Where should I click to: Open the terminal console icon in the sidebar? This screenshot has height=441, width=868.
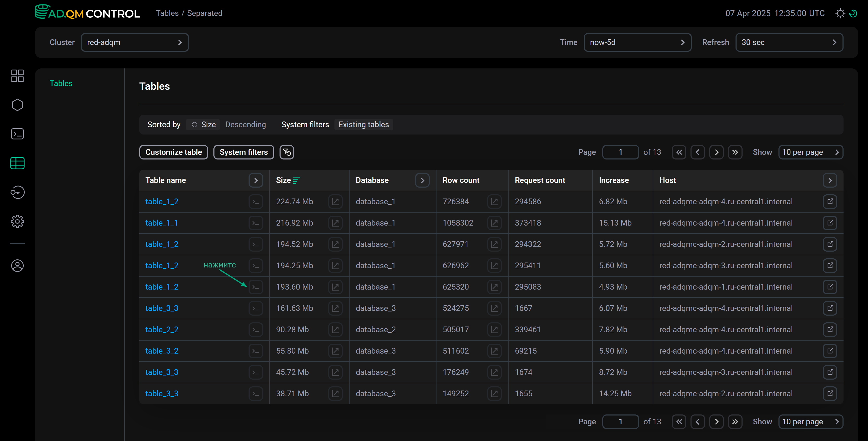tap(17, 134)
